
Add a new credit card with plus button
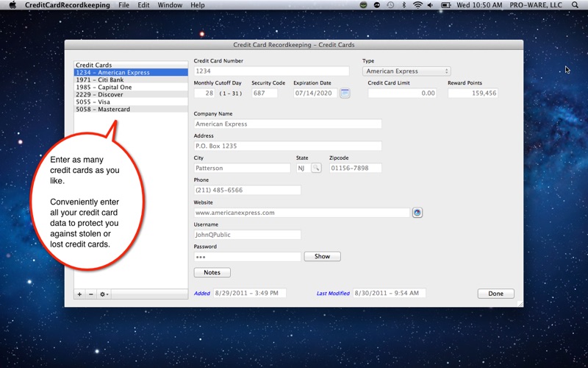pyautogui.click(x=79, y=294)
